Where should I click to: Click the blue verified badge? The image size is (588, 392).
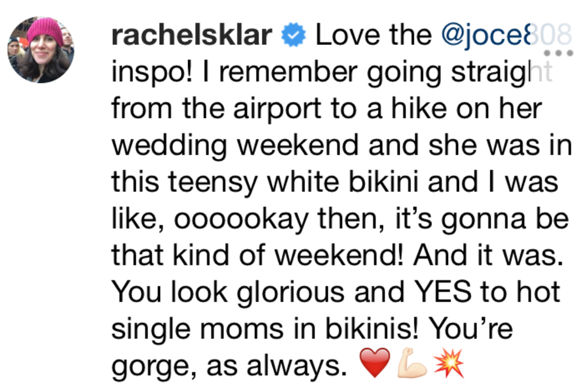tap(294, 36)
